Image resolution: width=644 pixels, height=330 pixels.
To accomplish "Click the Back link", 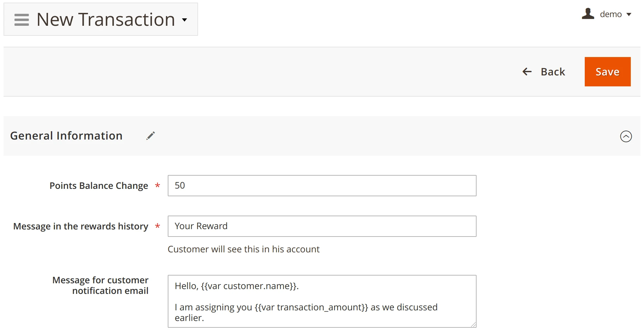I will [x=553, y=72].
